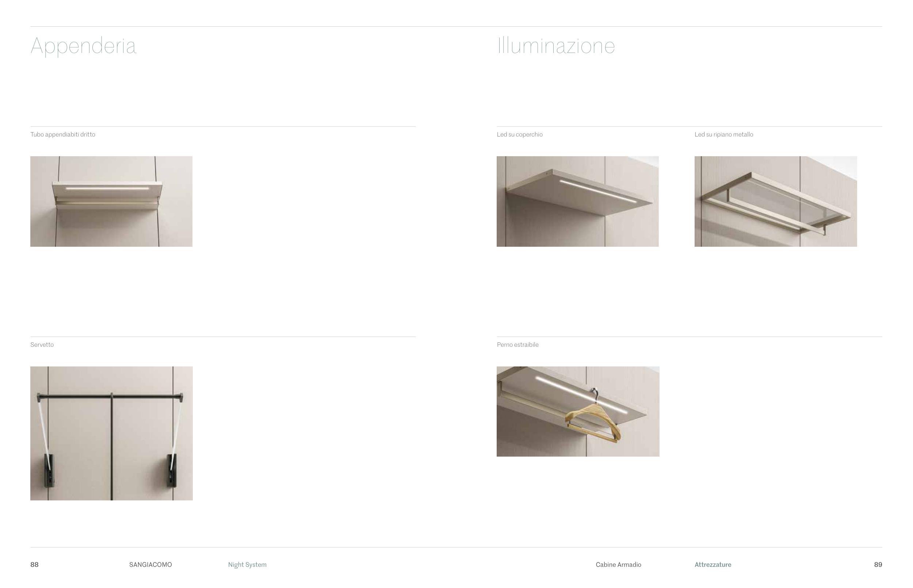Image resolution: width=913 pixels, height=588 pixels.
Task: Select the Tubo appendiabiti dritto label
Action: [63, 134]
